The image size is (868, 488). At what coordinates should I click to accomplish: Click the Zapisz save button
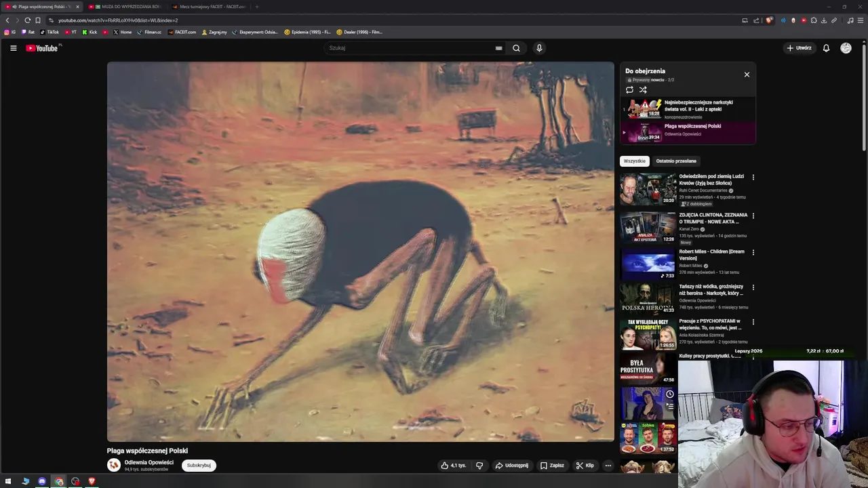(x=552, y=466)
